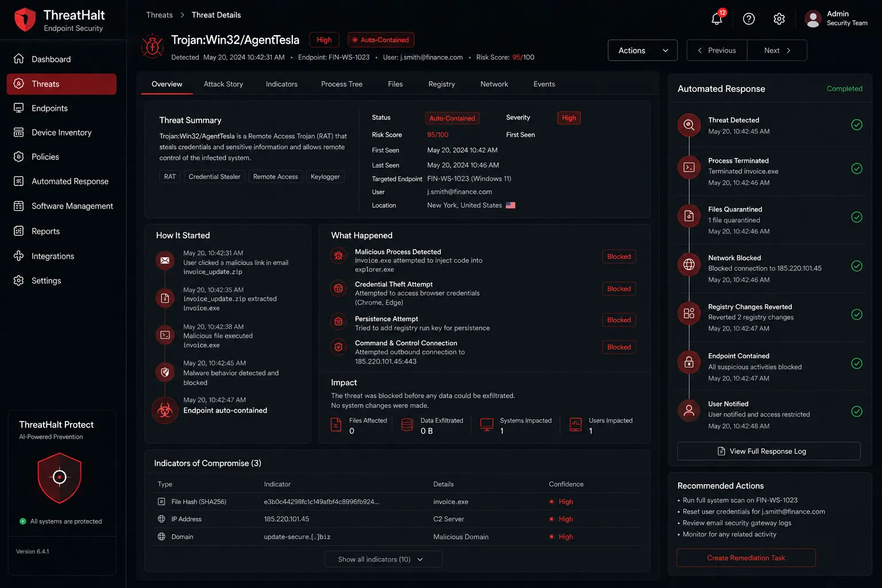This screenshot has width=882, height=588.
Task: Click the Credential Stealer tag
Action: click(x=214, y=176)
